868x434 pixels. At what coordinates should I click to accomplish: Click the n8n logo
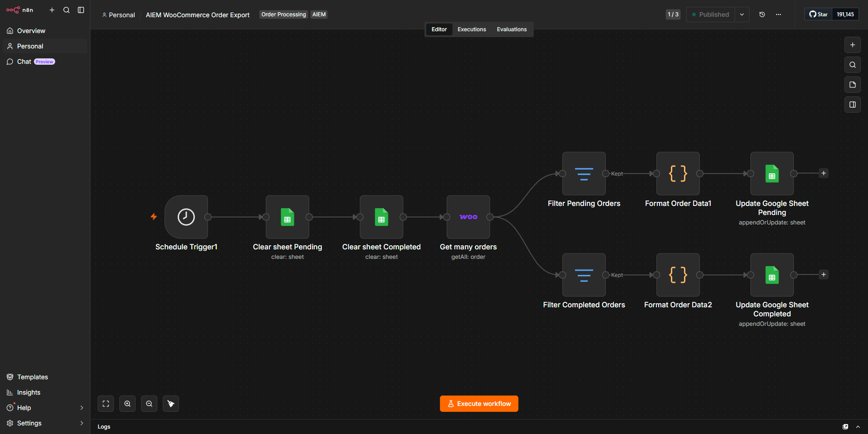pyautogui.click(x=19, y=10)
